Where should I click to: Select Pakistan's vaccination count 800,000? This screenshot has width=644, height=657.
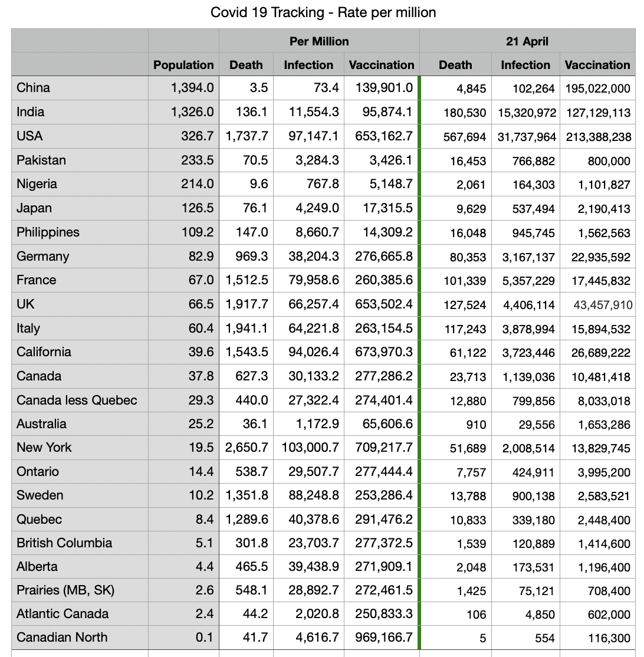point(609,161)
